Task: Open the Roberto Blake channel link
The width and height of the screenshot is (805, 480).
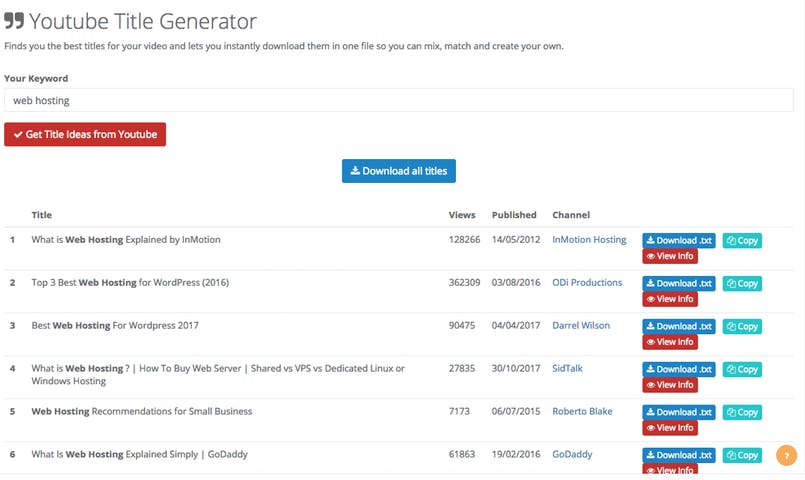Action: point(582,411)
